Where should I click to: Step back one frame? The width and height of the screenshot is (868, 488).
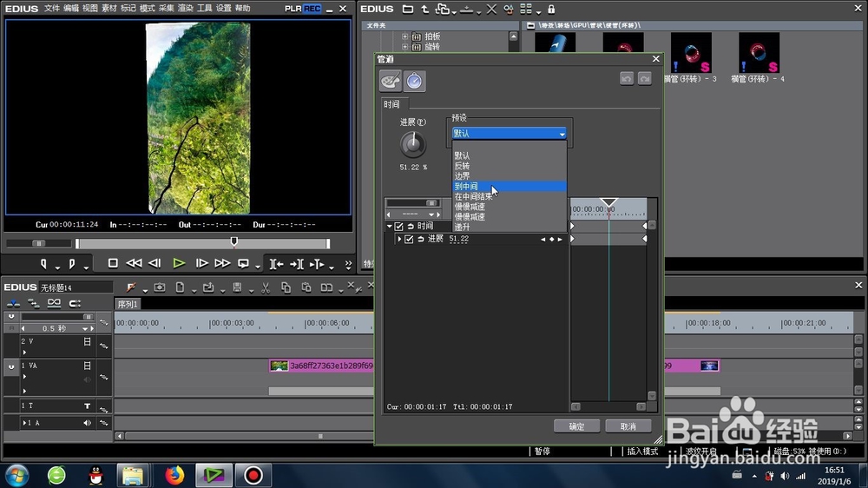(155, 264)
